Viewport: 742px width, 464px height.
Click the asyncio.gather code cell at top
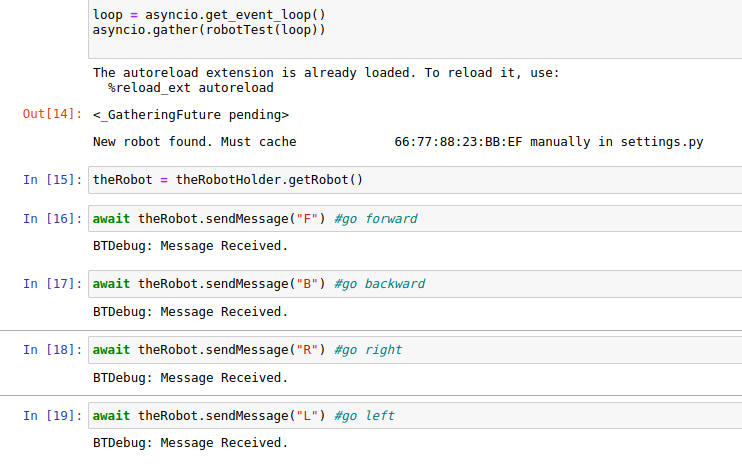(415, 29)
